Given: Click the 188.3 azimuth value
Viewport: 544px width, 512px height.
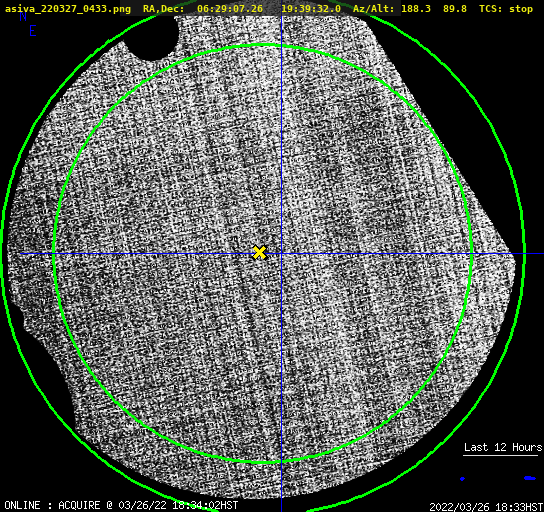Looking at the screenshot, I should coord(416,9).
